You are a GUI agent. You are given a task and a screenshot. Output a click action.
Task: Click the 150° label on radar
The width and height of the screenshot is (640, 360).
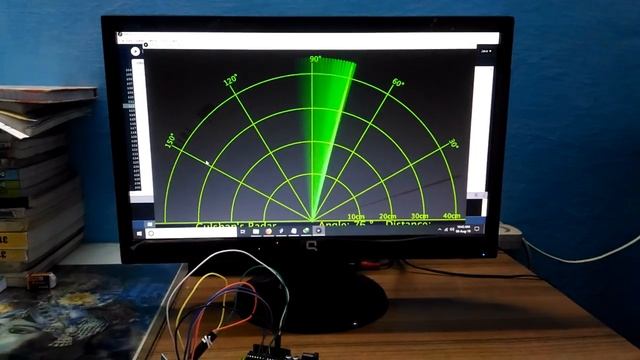pyautogui.click(x=170, y=140)
